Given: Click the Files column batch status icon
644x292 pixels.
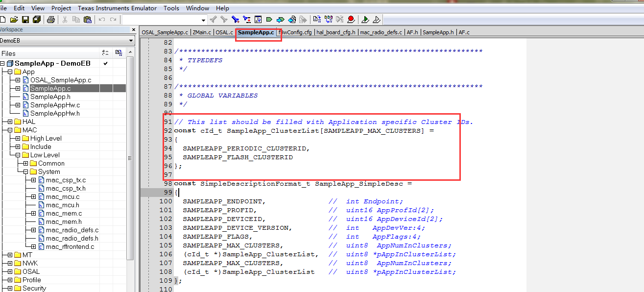Looking at the screenshot, I should 119,53.
